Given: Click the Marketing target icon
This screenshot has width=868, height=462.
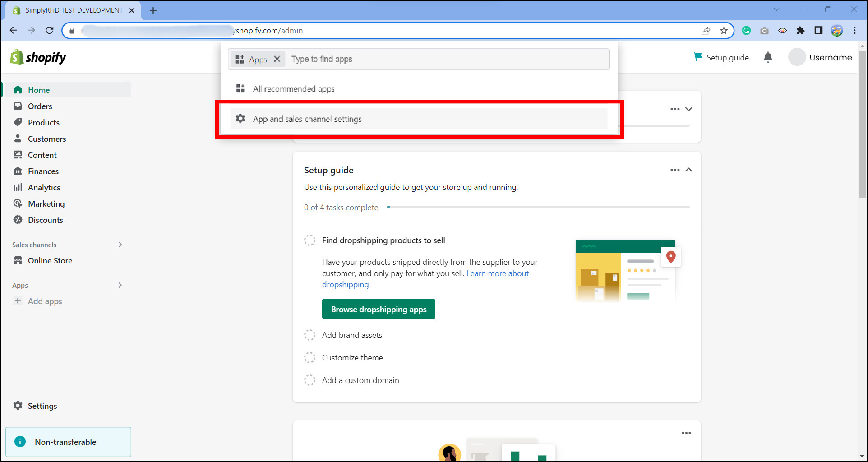Looking at the screenshot, I should point(18,203).
